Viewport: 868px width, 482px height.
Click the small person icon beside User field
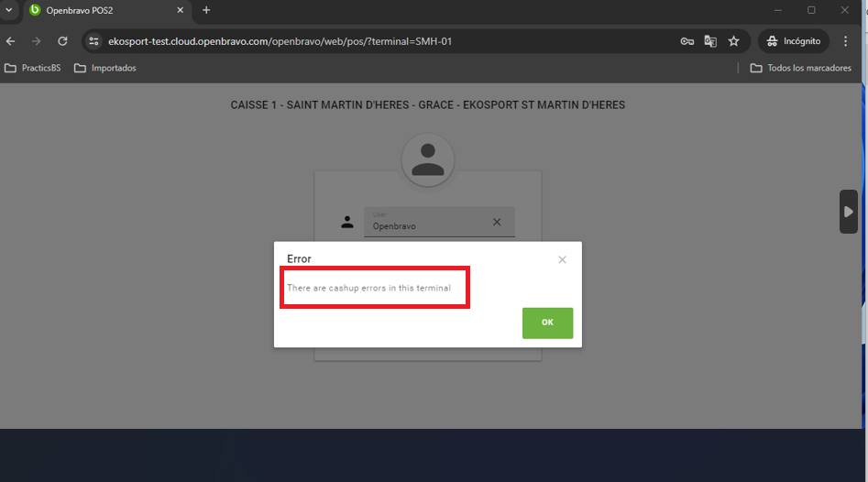(x=347, y=222)
